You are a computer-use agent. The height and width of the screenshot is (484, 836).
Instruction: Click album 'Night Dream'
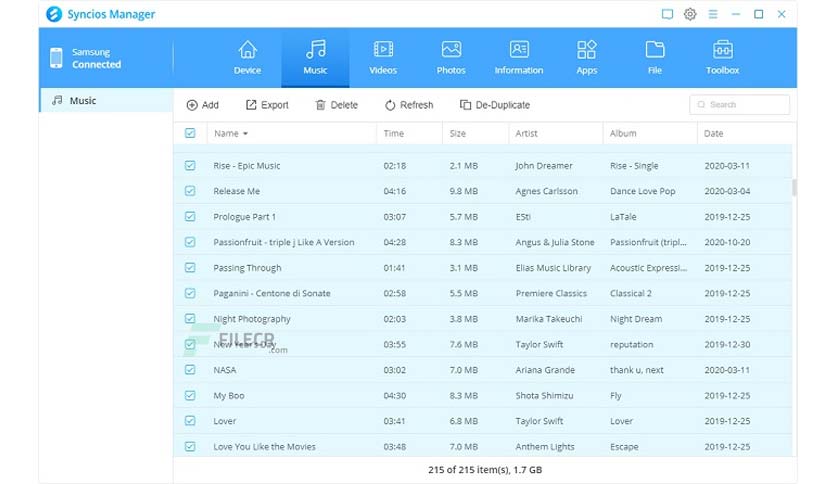[636, 319]
